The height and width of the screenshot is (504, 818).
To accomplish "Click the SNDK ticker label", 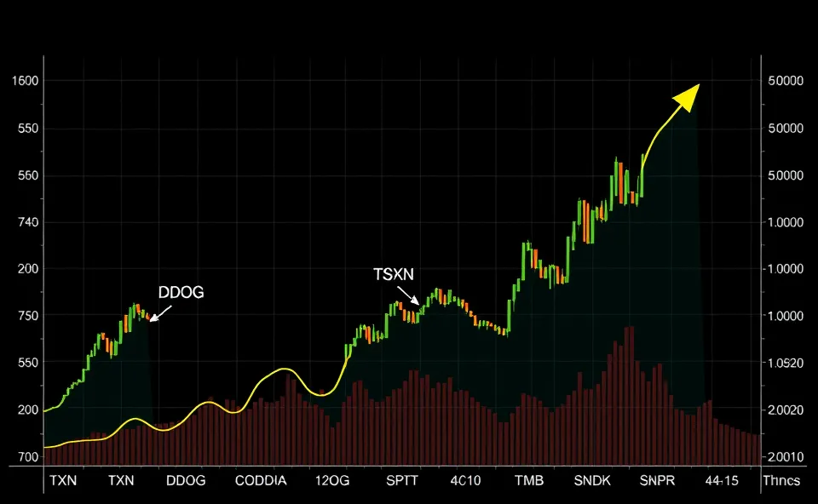I will click(592, 480).
